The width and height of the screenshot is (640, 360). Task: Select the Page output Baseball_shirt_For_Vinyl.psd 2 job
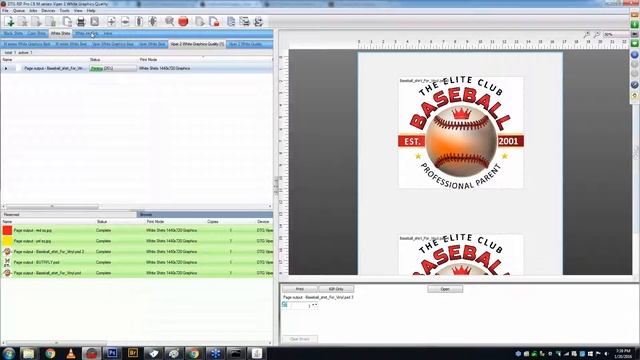(x=137, y=251)
